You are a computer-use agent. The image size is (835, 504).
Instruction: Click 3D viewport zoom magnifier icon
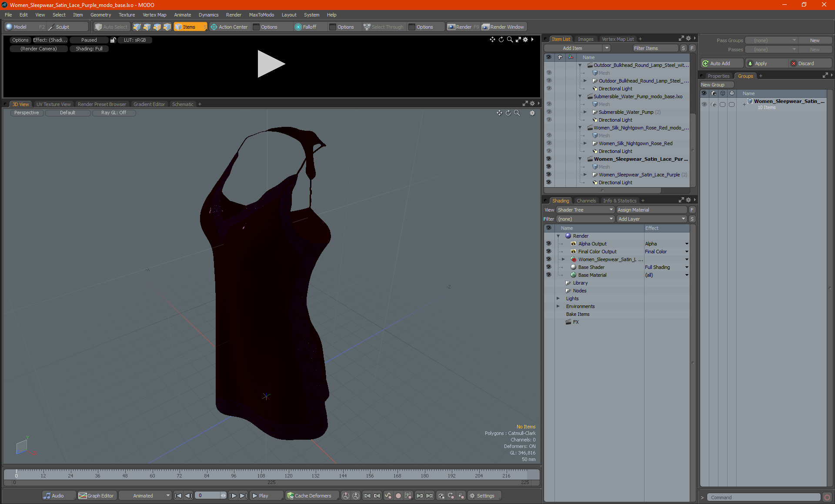517,113
